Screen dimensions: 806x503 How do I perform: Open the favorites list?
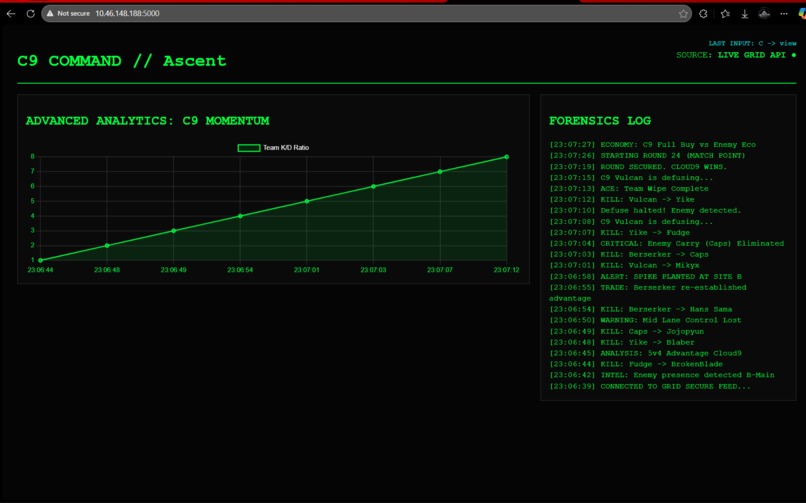click(x=725, y=14)
